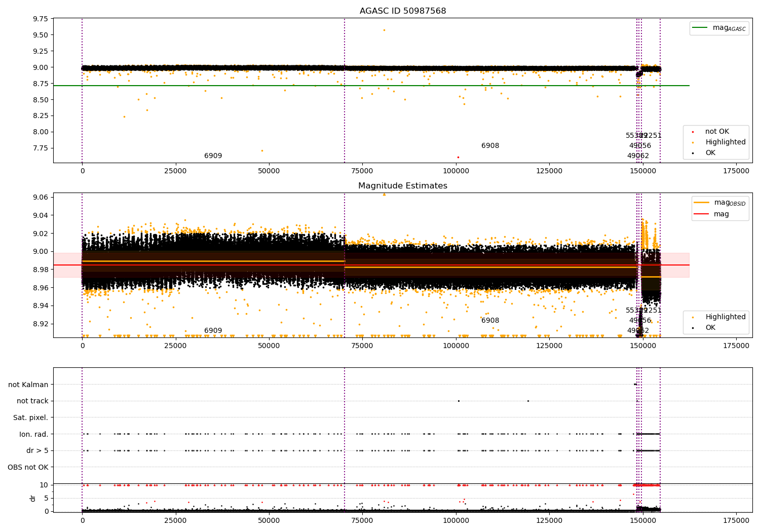Viewport: 760px width, 532px height.
Task: Click the '9.75' y-tick in top plot
Action: point(41,19)
